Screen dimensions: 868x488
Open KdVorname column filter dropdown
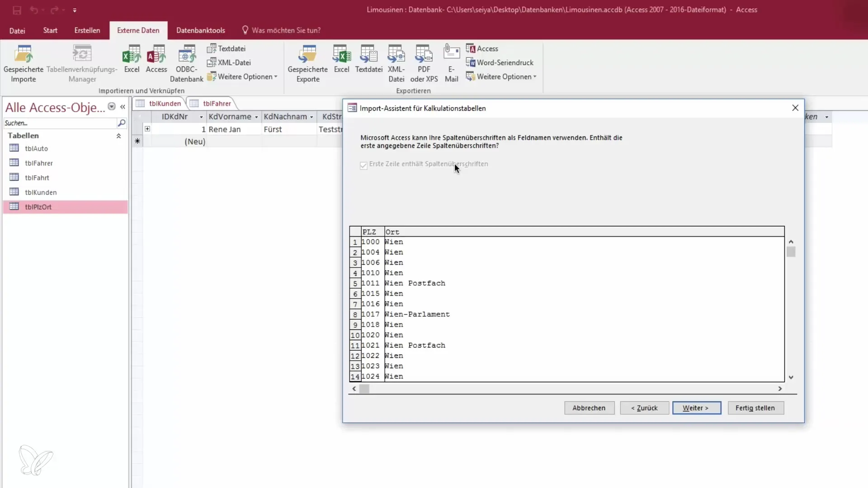point(256,117)
